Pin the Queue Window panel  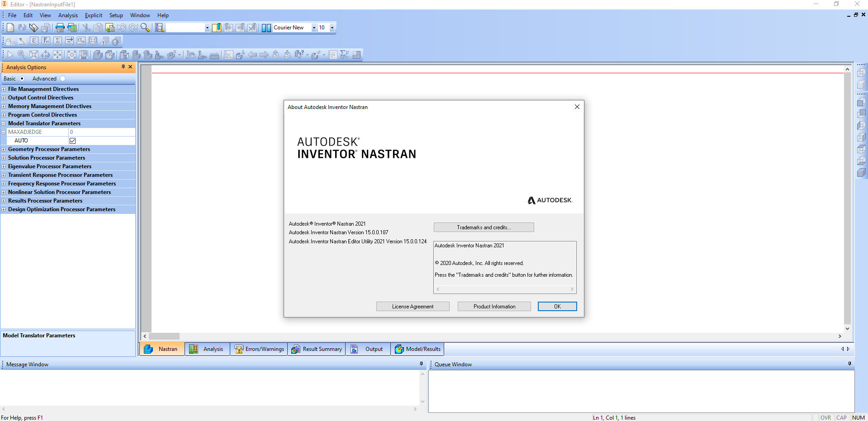(849, 364)
